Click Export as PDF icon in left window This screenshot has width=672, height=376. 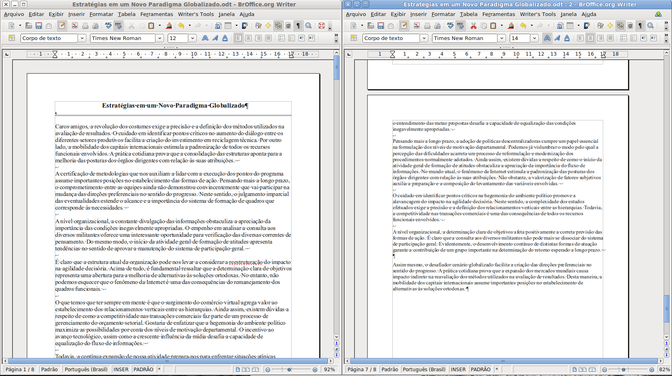(75, 26)
